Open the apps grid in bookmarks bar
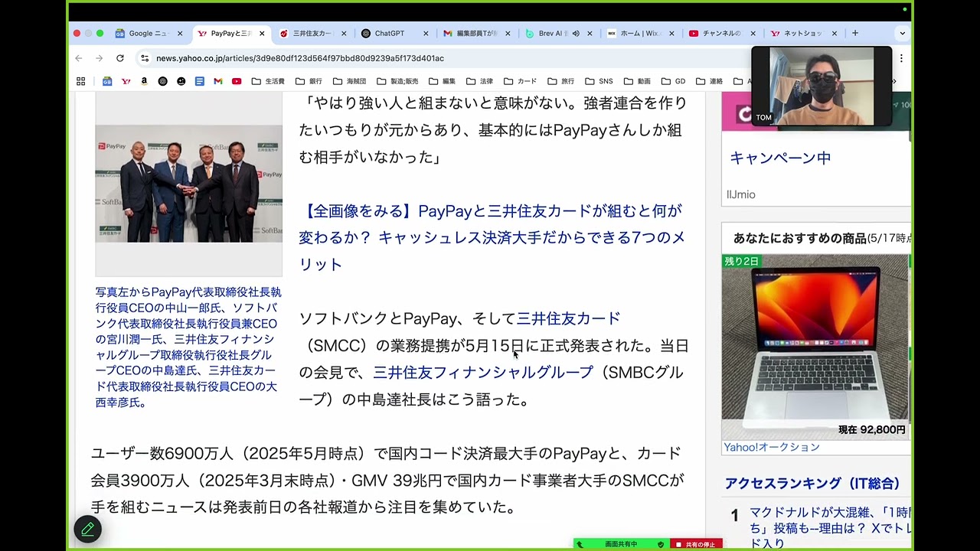Image resolution: width=980 pixels, height=551 pixels. click(x=80, y=81)
